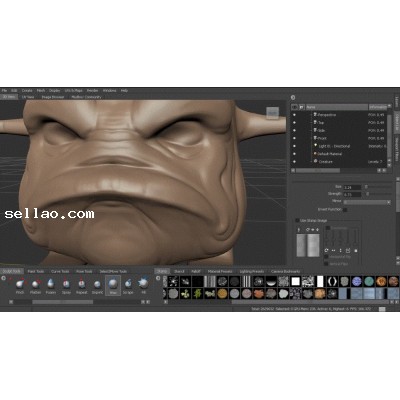The height and width of the screenshot is (400, 400).
Task: Select the Flatten sculpt tool
Action: click(x=35, y=286)
